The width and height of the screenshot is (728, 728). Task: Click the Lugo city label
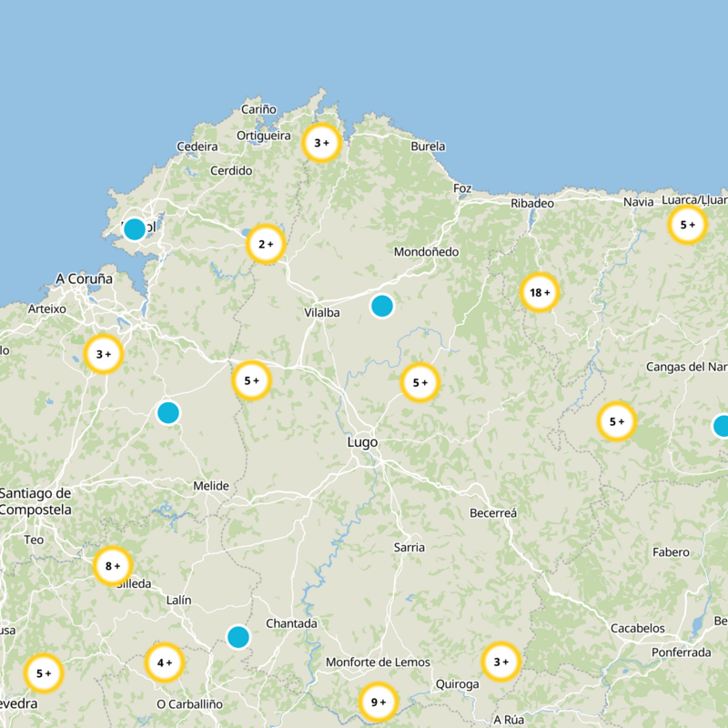pos(364,440)
